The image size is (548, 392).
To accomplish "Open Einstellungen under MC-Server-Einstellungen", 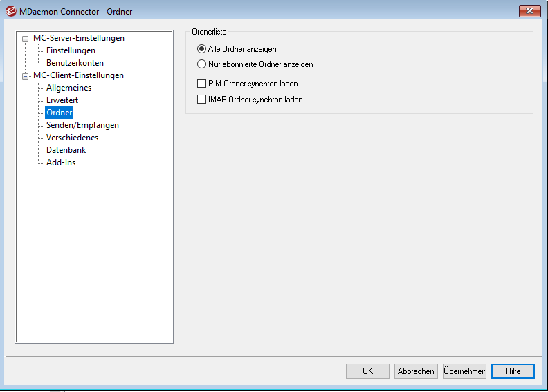I will pyautogui.click(x=71, y=50).
